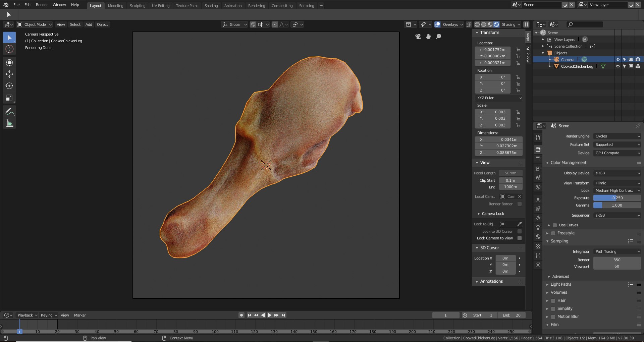Click the Focal Length 50mm field
644x342 pixels.
(511, 173)
